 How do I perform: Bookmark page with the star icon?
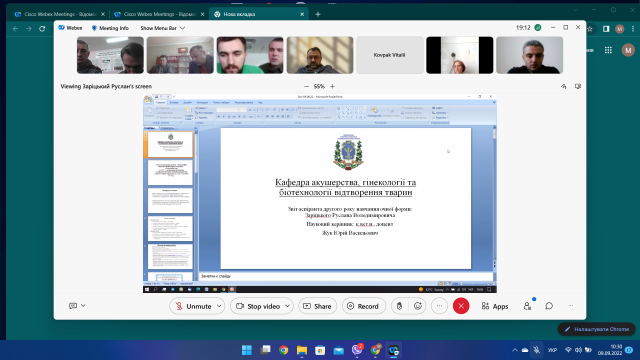tap(590, 29)
